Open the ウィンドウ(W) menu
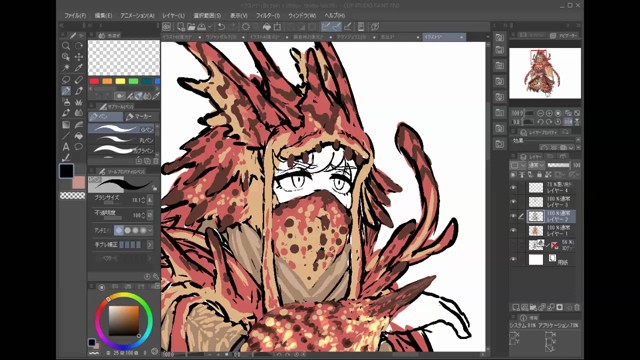 pos(302,16)
